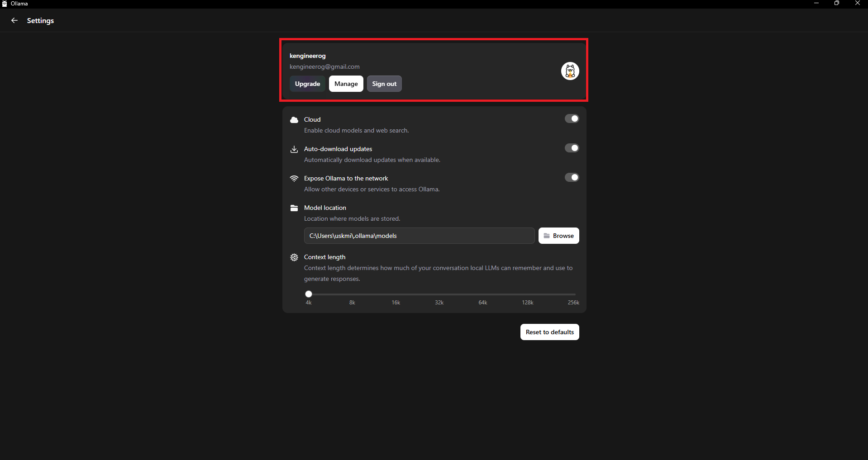This screenshot has width=868, height=460.
Task: Click 'Enable cloud models and web search.' text
Action: tap(357, 130)
